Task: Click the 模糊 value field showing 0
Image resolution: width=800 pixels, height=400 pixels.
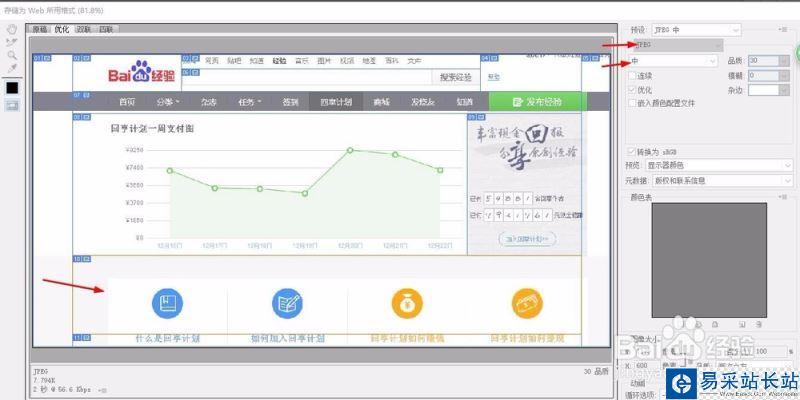Action: tap(763, 76)
